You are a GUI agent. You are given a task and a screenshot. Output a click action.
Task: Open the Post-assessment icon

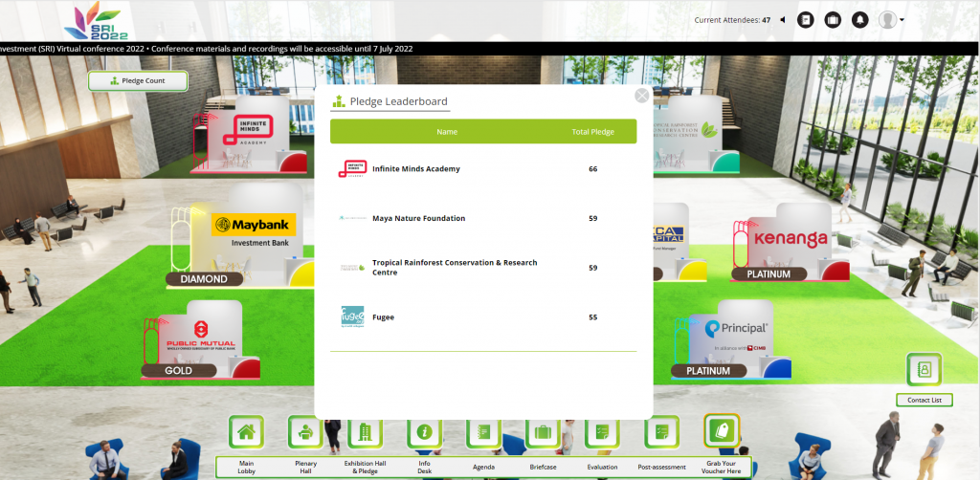(661, 432)
